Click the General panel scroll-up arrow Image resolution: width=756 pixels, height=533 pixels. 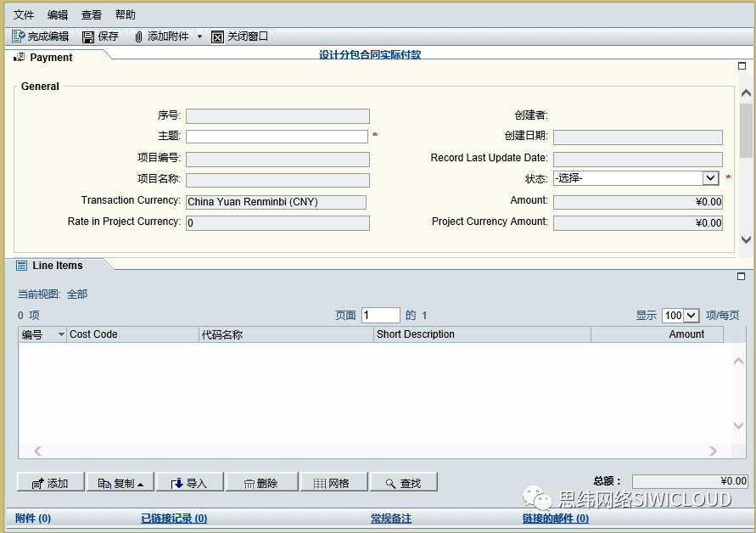pyautogui.click(x=746, y=93)
